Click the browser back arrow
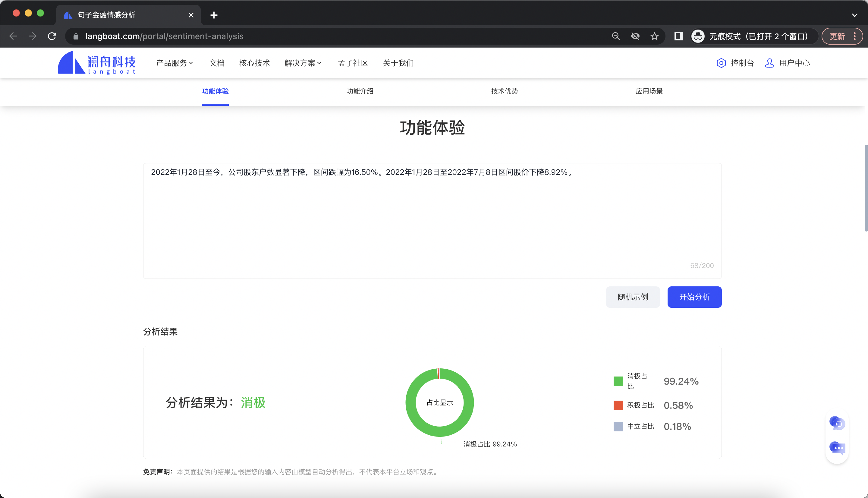The width and height of the screenshot is (868, 498). [13, 36]
